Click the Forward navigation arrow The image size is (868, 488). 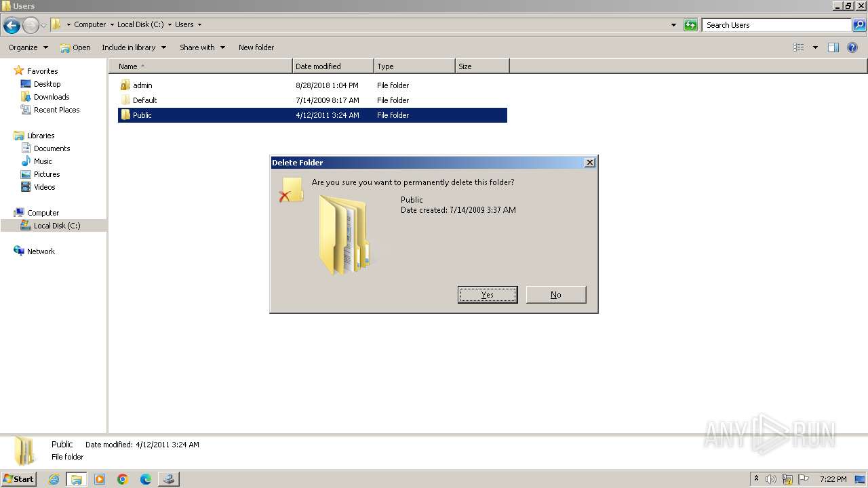point(31,26)
